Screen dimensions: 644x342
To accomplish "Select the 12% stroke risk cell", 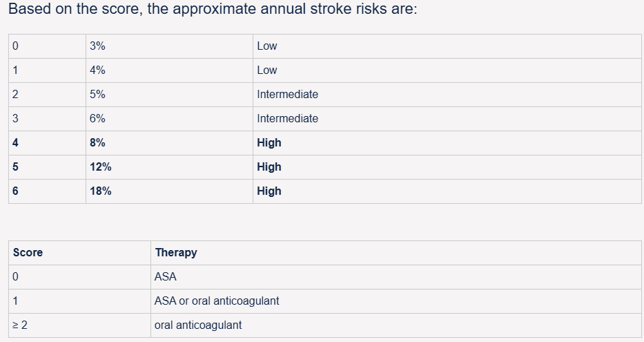I will coord(169,167).
